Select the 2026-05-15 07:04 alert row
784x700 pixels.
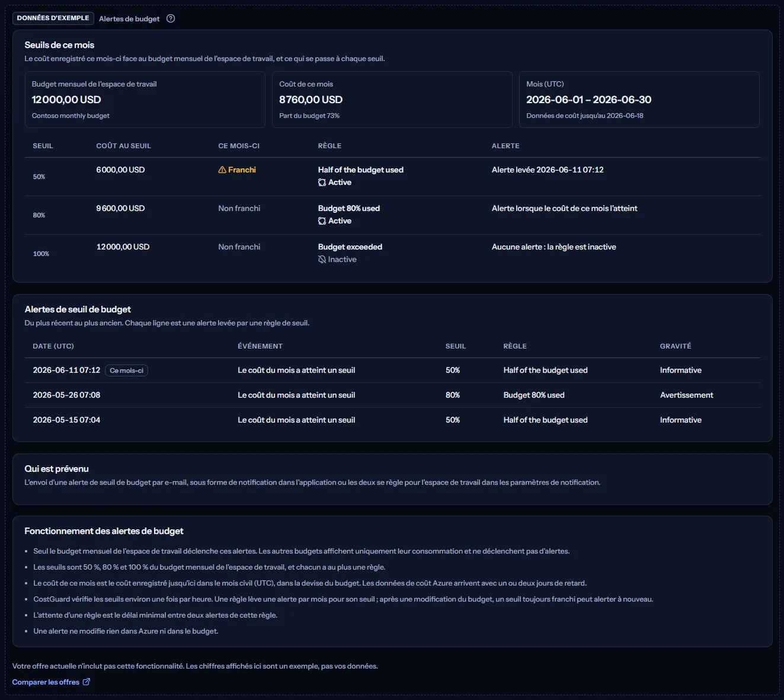(x=392, y=420)
